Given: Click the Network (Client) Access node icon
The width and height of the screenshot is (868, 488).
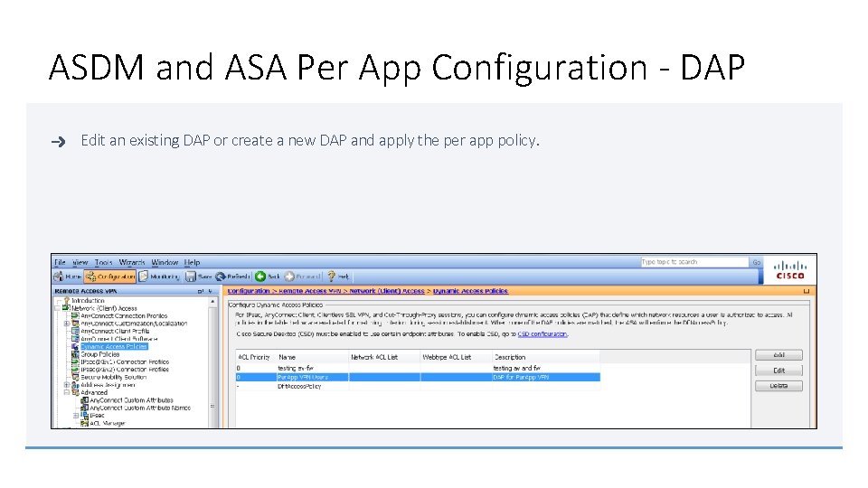Looking at the screenshot, I should (x=66, y=308).
